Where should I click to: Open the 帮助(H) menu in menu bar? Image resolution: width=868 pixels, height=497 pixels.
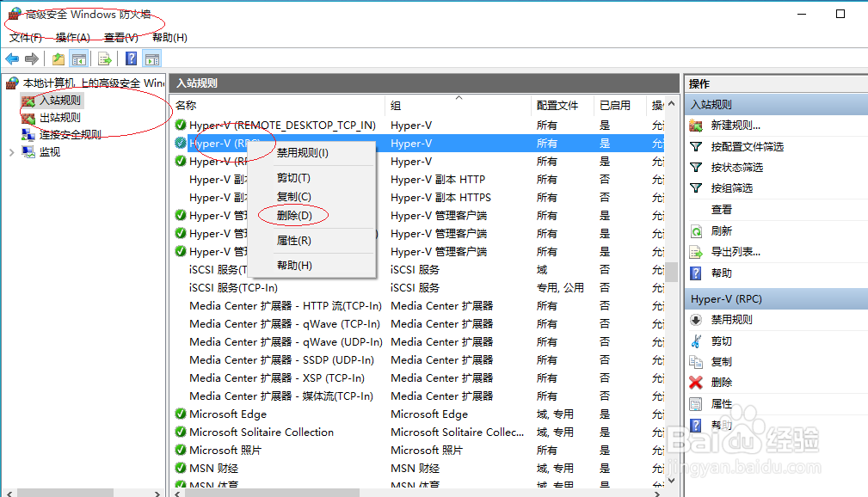point(169,37)
